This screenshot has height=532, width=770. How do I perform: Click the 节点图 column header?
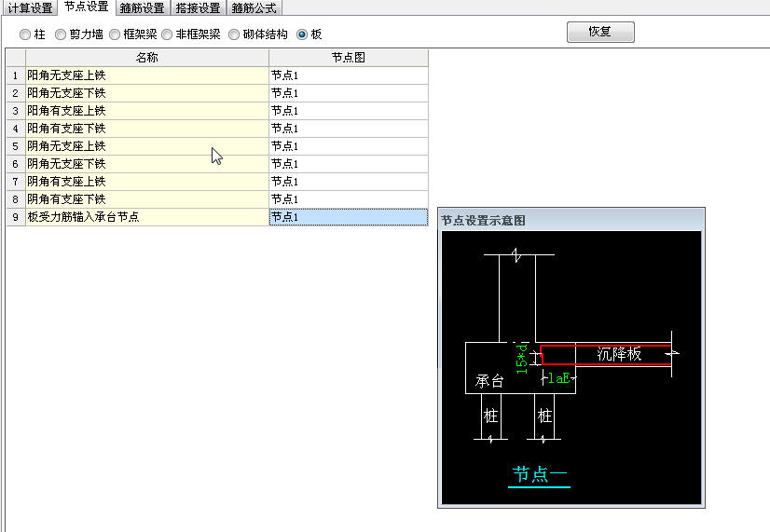pos(348,58)
